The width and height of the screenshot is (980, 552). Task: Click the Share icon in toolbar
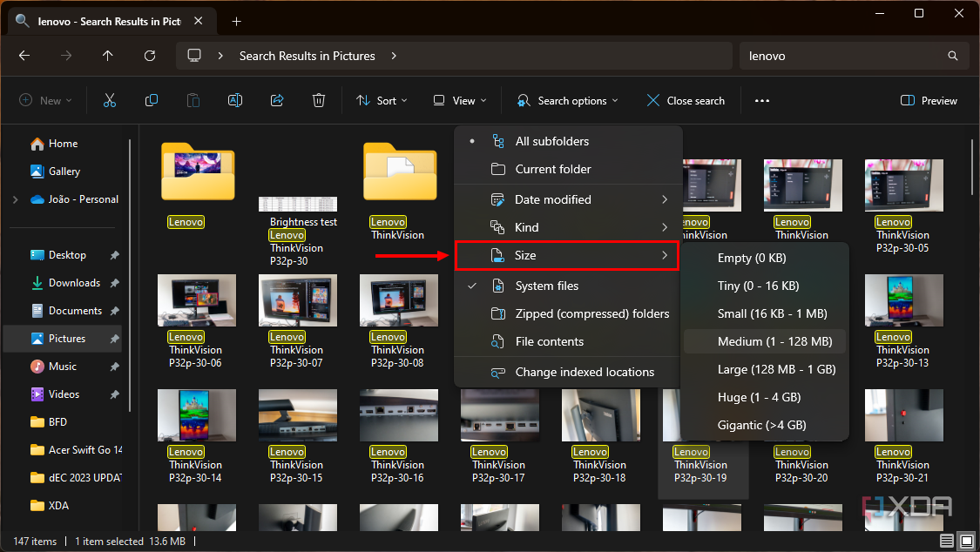pos(277,100)
